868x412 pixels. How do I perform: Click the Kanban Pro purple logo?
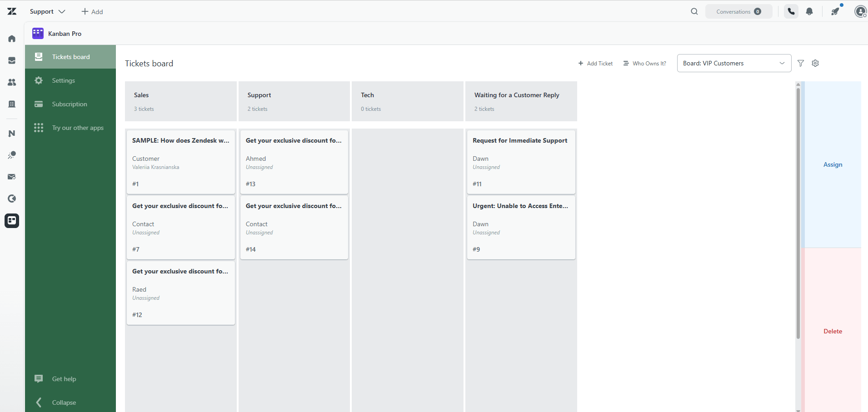(38, 33)
